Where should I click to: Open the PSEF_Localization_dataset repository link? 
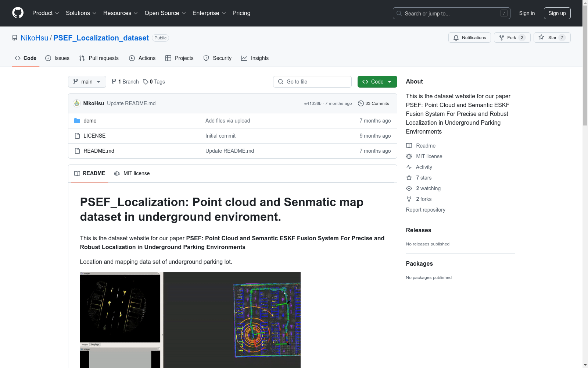pyautogui.click(x=101, y=38)
